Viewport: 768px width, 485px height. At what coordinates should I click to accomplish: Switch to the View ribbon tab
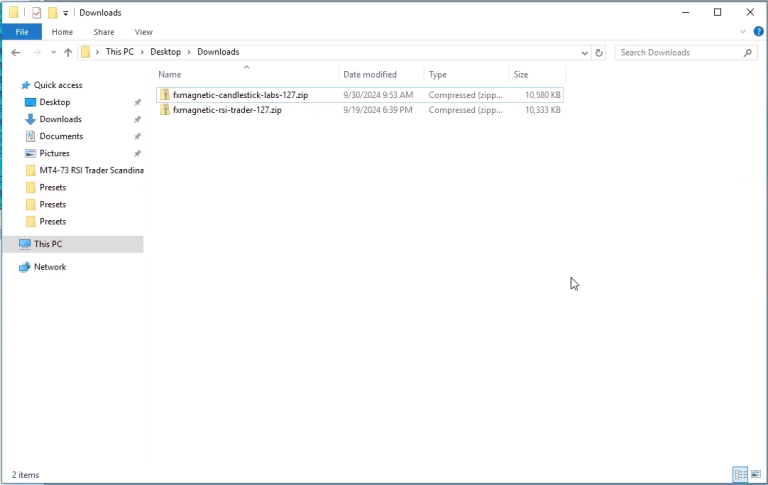(x=144, y=32)
